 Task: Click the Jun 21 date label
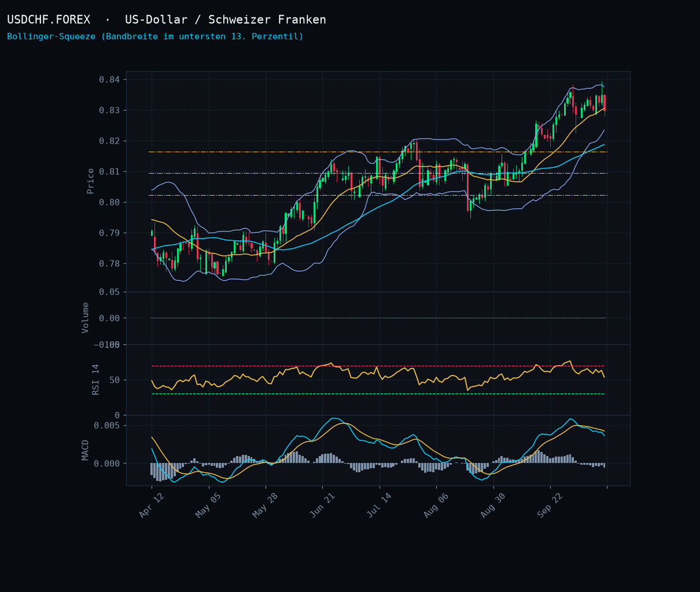click(322, 506)
